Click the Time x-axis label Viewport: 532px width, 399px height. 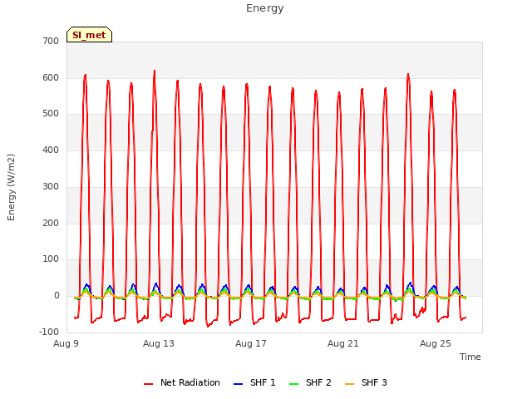click(470, 357)
